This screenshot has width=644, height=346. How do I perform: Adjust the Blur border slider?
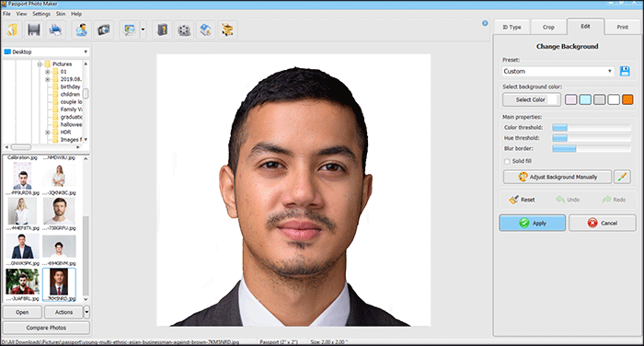592,148
